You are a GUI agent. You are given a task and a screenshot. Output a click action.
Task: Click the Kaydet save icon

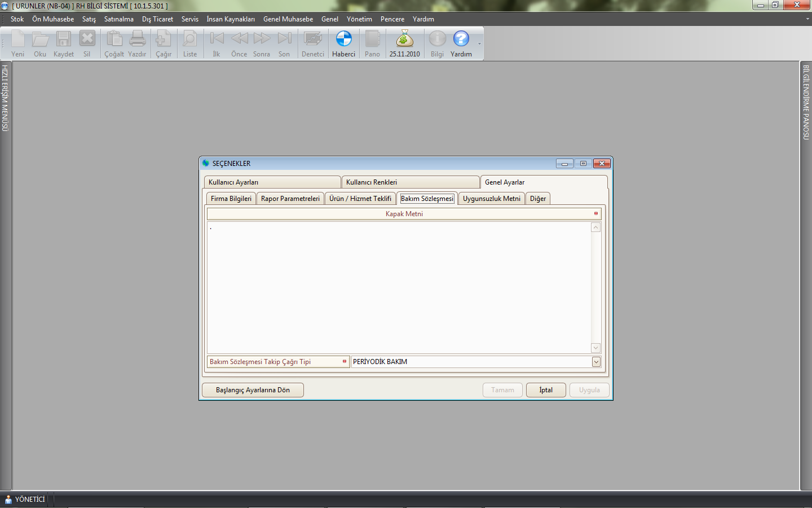coord(63,40)
